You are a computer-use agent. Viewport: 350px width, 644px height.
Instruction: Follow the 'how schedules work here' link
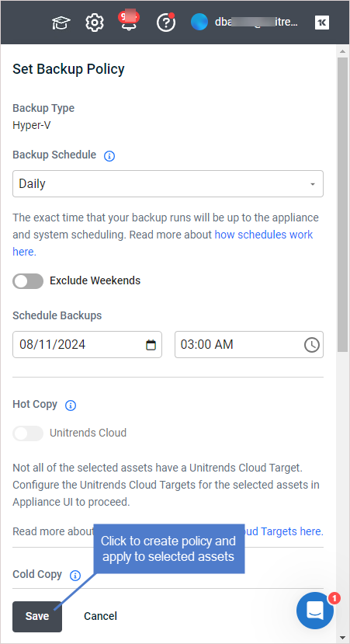[163, 243]
